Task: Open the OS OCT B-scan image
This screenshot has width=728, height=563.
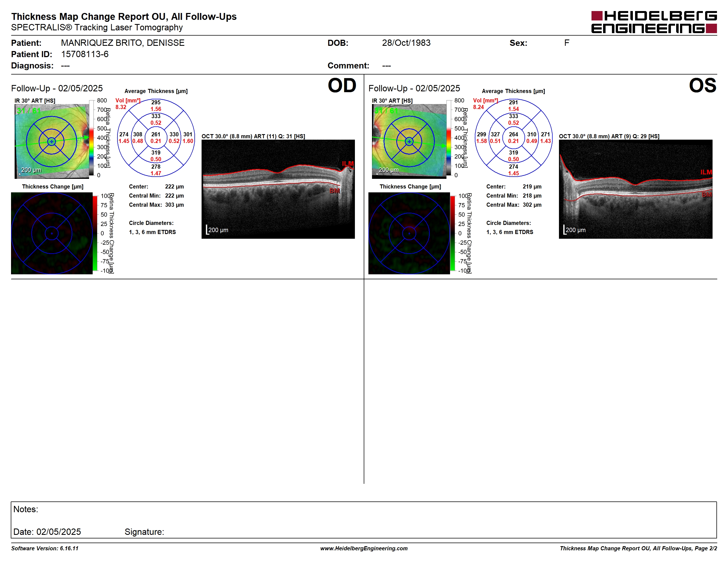Action: coord(636,189)
